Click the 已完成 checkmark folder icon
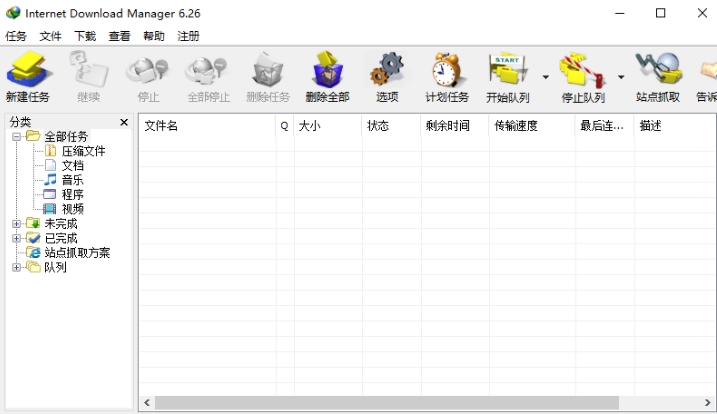This screenshot has width=717, height=414. tap(33, 238)
